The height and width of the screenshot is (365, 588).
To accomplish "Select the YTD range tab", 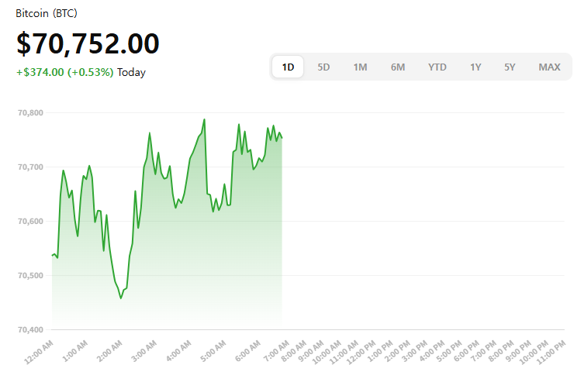I will click(438, 67).
